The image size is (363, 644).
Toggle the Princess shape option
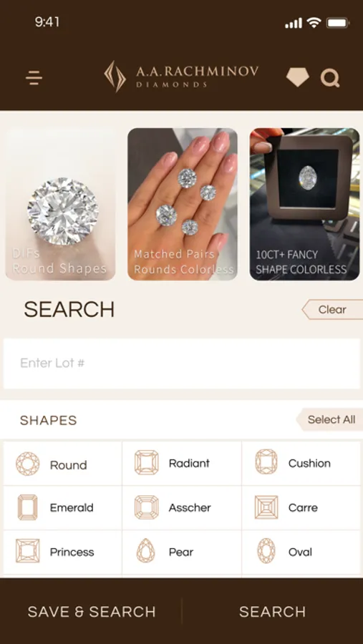63,552
